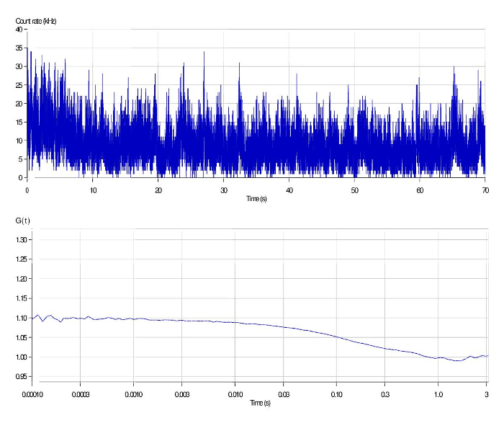The height and width of the screenshot is (423, 504).
Task: Click the 5 tick on count rate axis
Action: (x=21, y=159)
